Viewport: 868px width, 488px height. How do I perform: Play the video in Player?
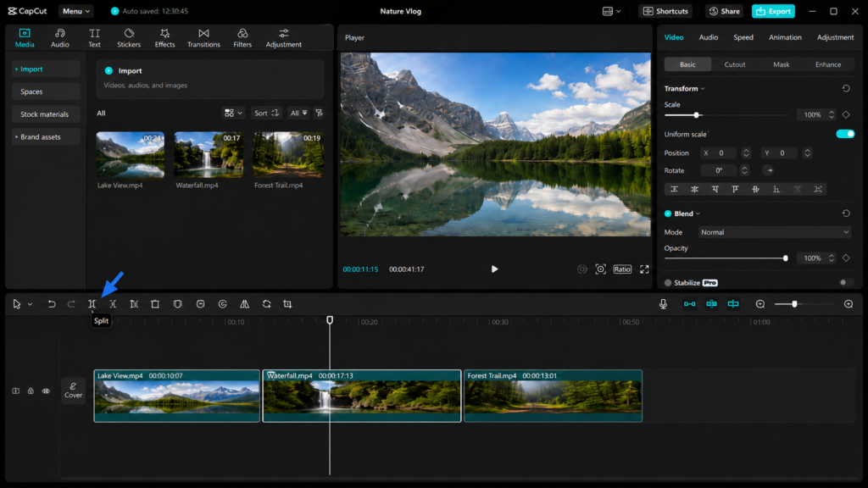click(x=494, y=269)
